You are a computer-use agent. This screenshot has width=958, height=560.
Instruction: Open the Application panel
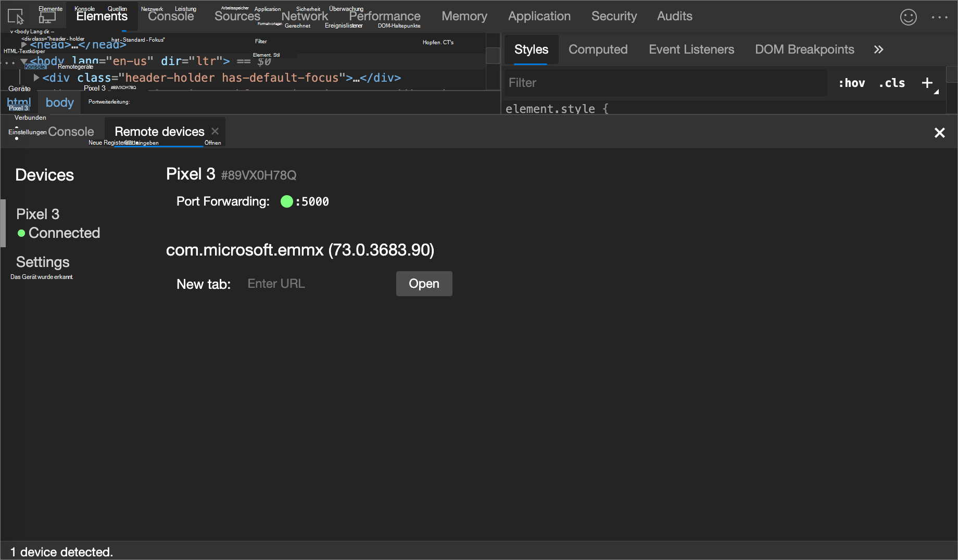pos(539,16)
